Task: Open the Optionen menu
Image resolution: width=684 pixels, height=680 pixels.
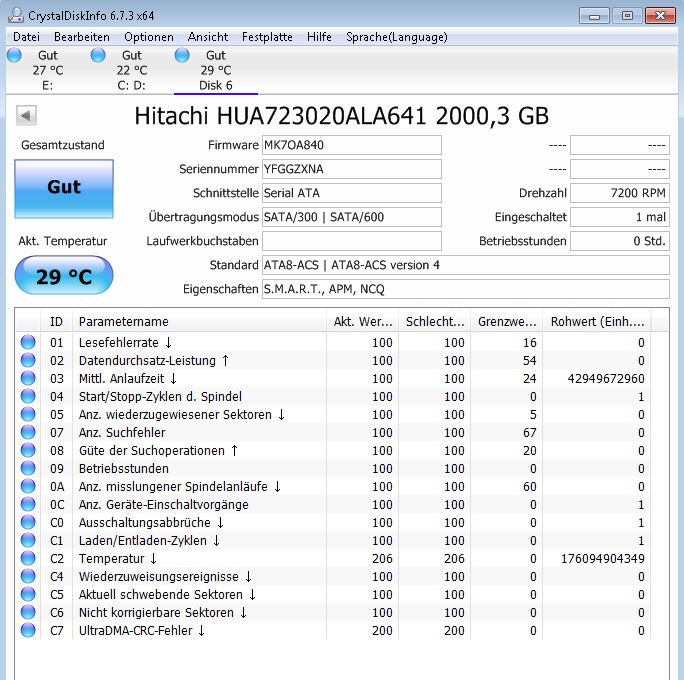Action: point(149,37)
